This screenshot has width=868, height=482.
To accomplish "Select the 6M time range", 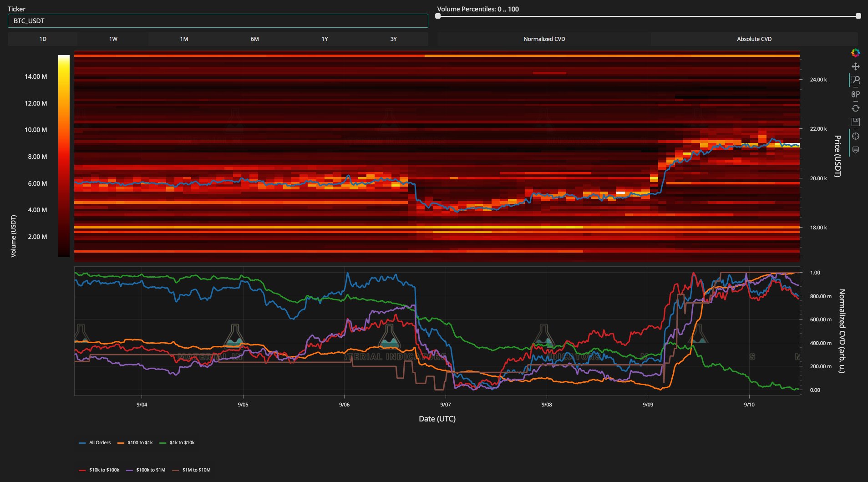I will (254, 39).
